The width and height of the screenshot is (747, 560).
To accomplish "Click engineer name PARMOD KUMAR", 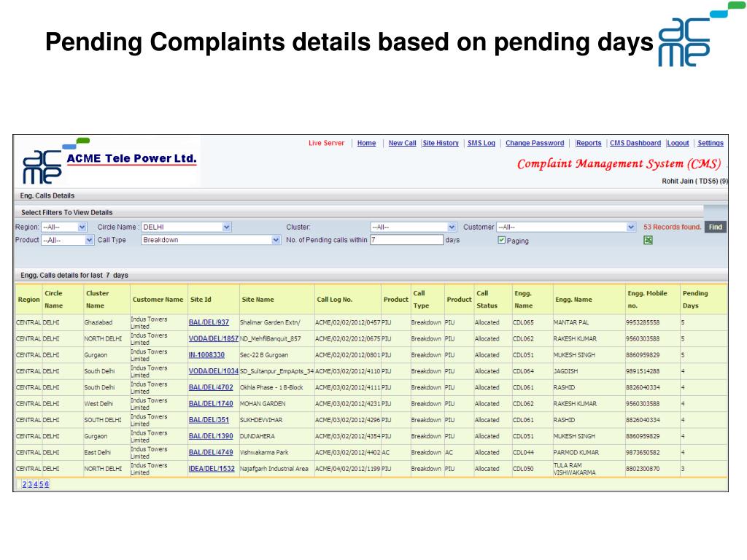I will 576,452.
